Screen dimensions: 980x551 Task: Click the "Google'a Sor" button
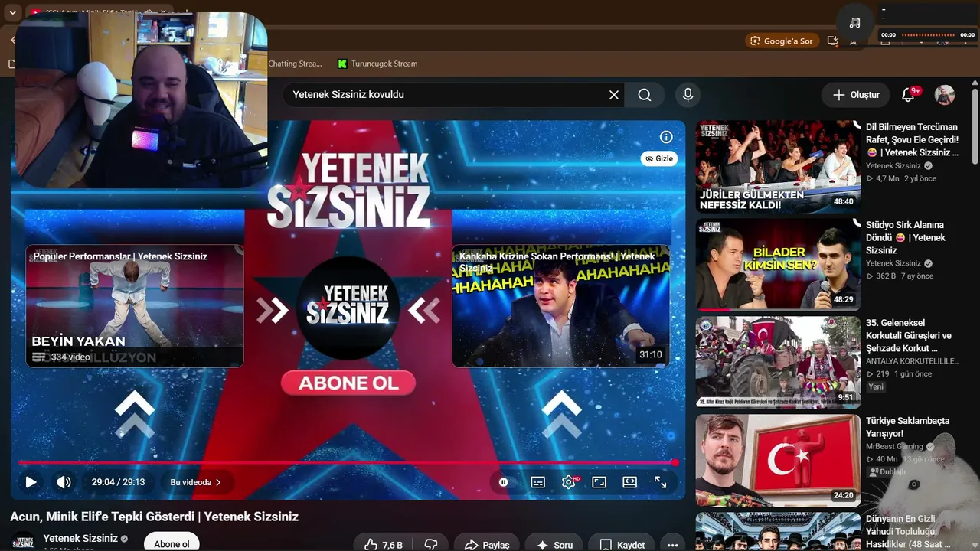(x=782, y=41)
